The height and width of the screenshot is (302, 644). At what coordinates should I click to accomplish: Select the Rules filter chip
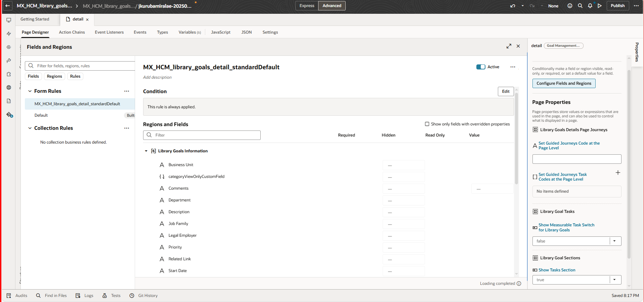[75, 76]
